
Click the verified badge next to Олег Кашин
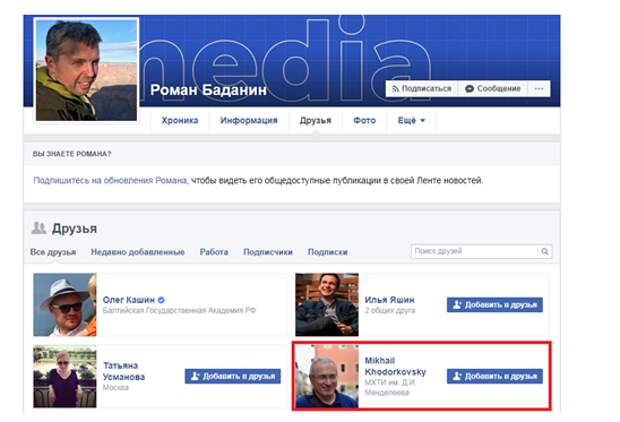click(161, 300)
